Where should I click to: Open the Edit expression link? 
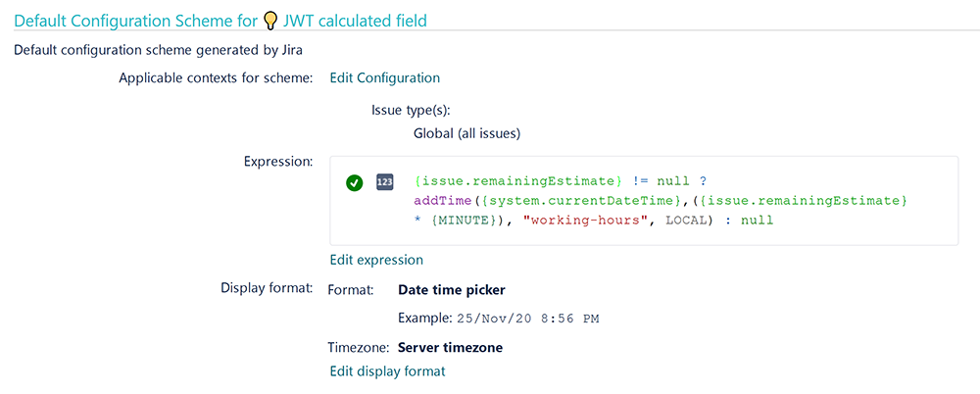(x=376, y=260)
